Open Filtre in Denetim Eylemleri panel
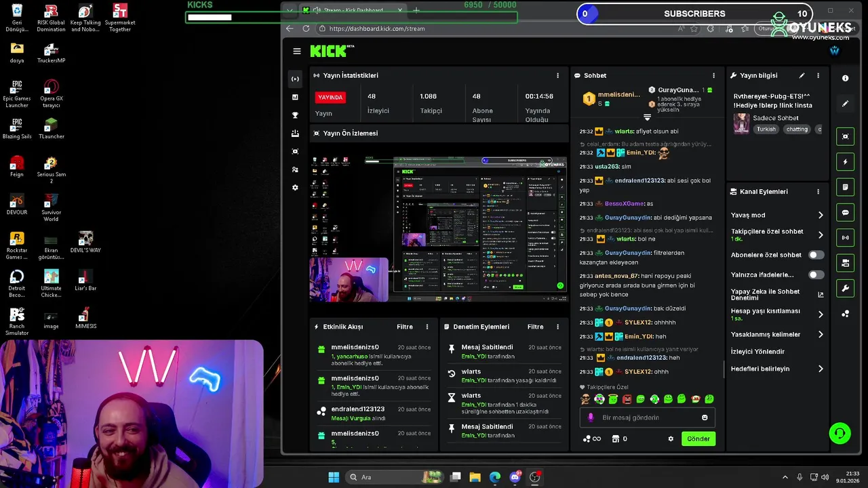The width and height of the screenshot is (868, 488). coord(535,327)
